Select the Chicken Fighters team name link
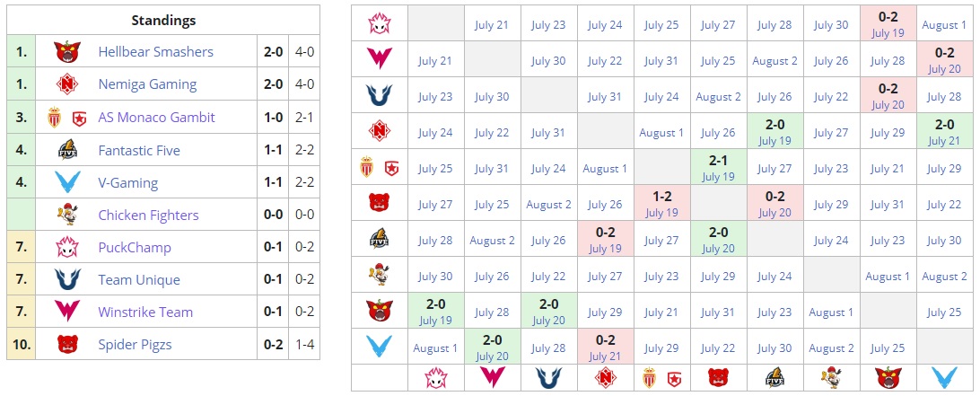980x396 pixels. pyautogui.click(x=148, y=216)
